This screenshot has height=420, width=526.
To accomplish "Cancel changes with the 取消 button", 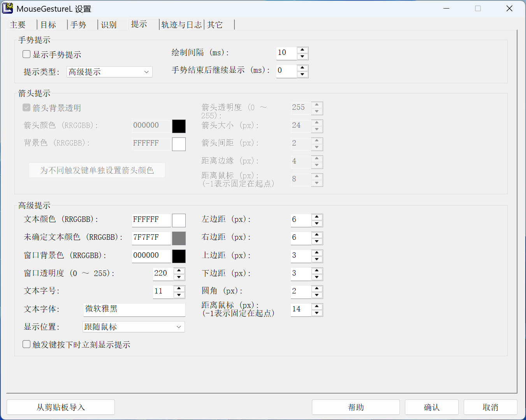I will pos(490,407).
